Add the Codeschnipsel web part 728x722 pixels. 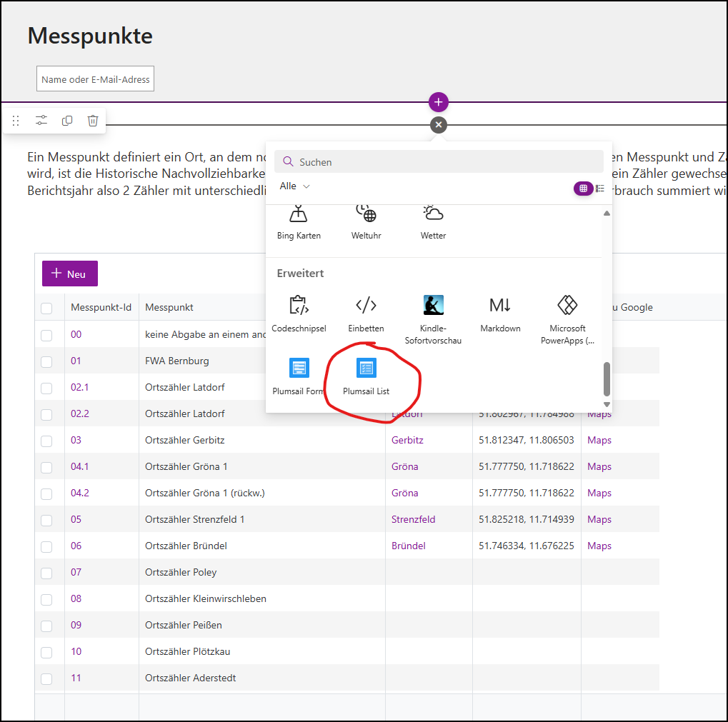coord(299,314)
